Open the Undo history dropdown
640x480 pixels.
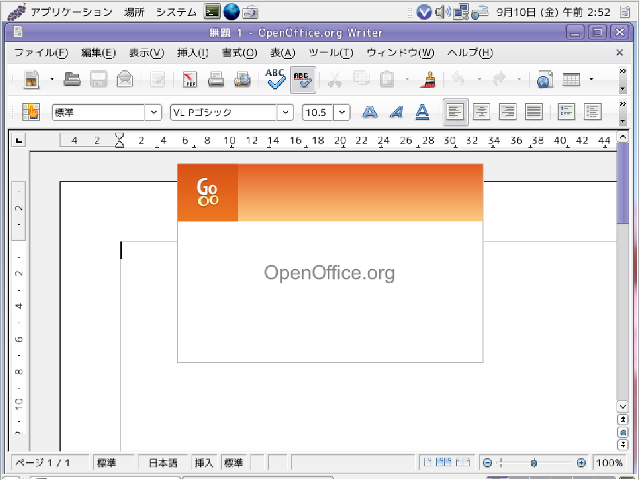coord(479,79)
